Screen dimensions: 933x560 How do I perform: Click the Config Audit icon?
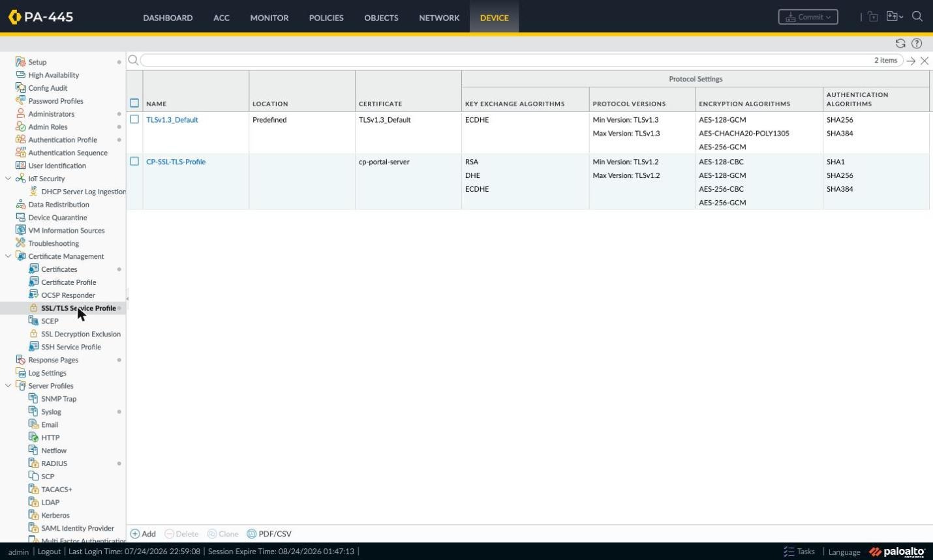(20, 88)
